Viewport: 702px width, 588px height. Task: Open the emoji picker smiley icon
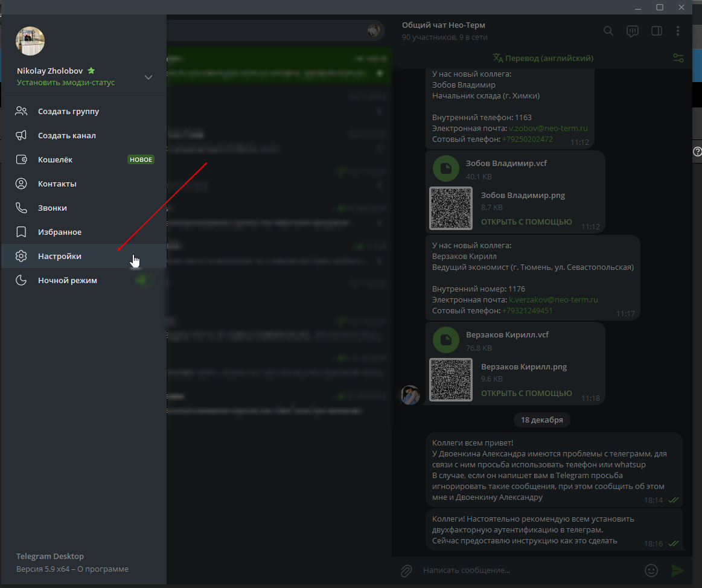pyautogui.click(x=651, y=570)
